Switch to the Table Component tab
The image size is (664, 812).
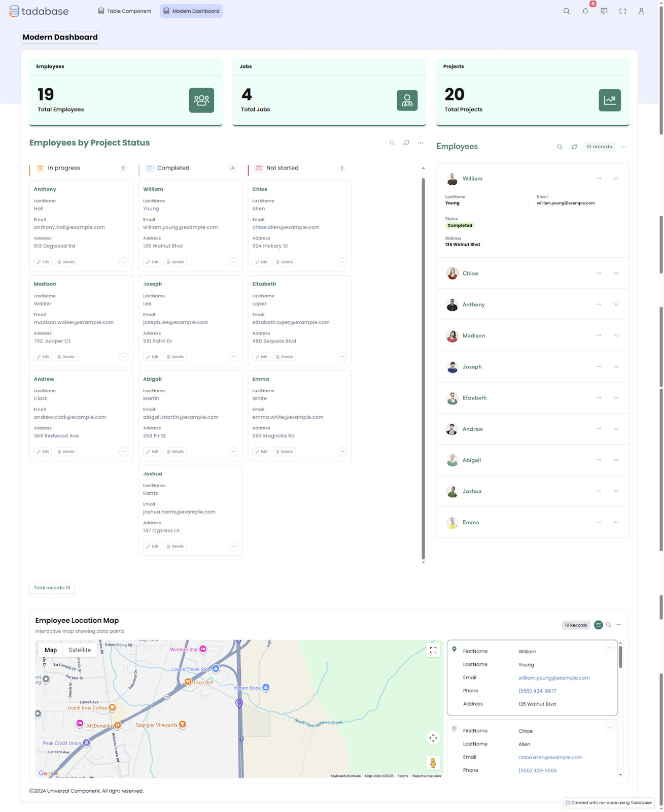coord(125,11)
